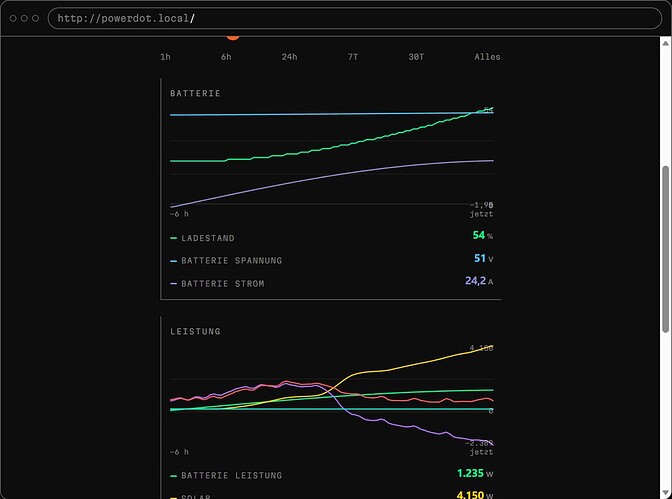The image size is (672, 499).
Task: Switch to the 24h time range
Action: pyautogui.click(x=289, y=57)
